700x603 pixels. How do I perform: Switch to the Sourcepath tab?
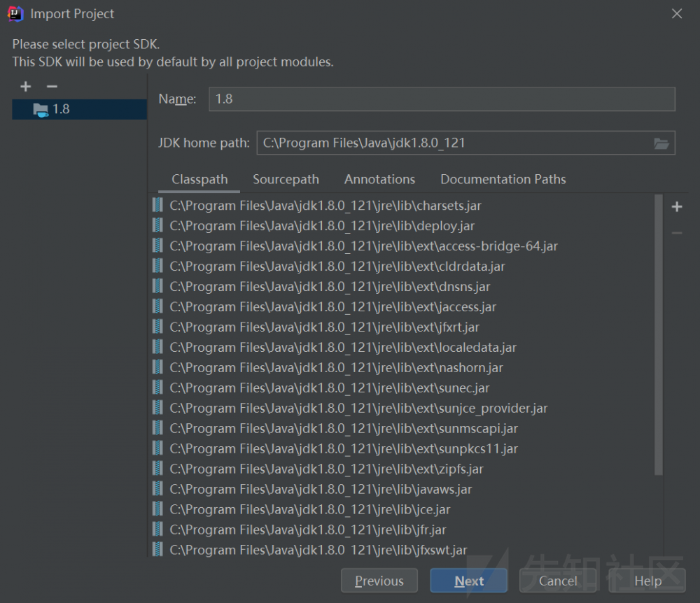click(x=286, y=179)
